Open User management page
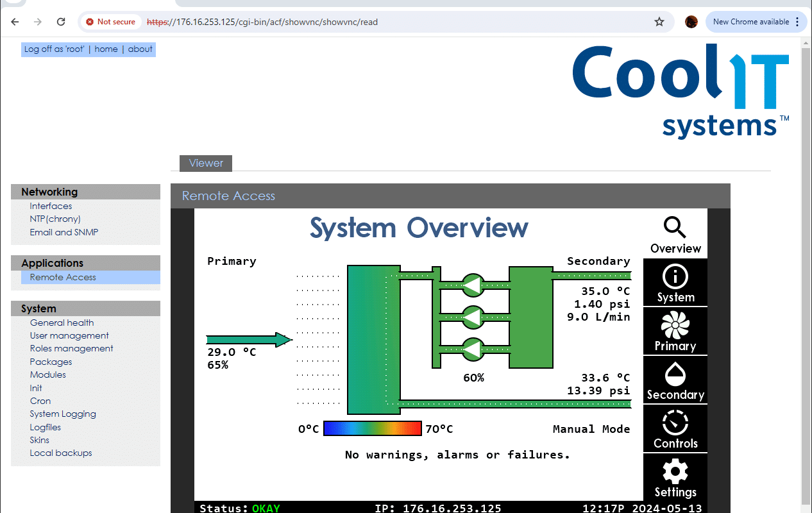This screenshot has height=513, width=812. [69, 335]
